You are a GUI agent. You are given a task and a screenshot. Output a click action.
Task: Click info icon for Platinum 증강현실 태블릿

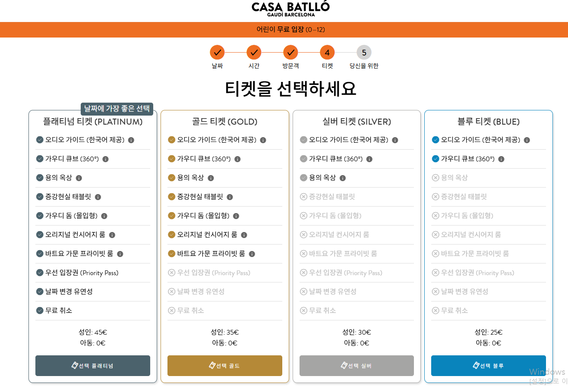pos(98,197)
